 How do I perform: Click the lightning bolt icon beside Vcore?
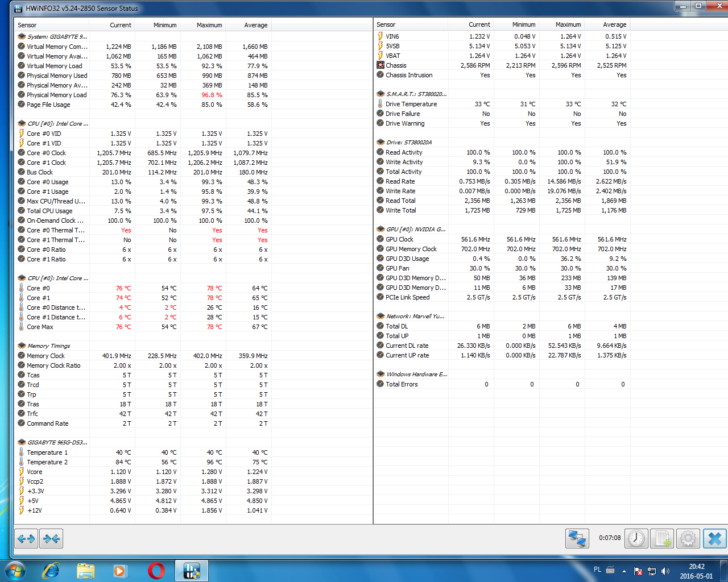point(21,472)
